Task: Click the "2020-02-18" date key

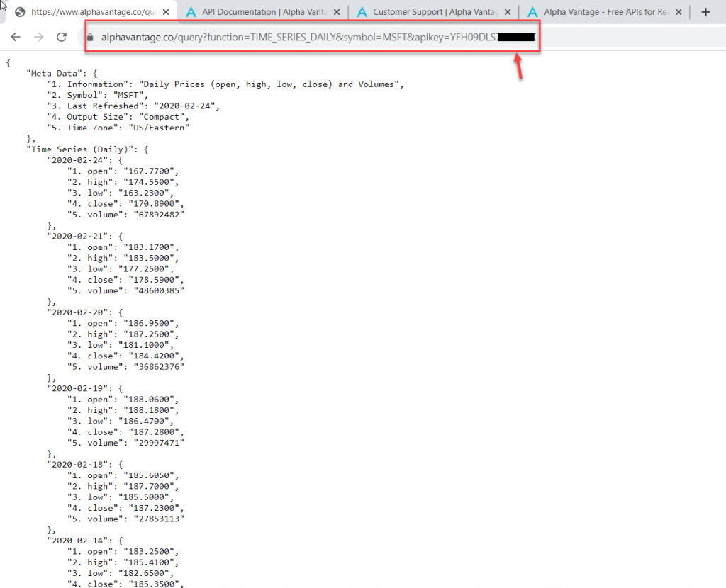Action: (79, 465)
